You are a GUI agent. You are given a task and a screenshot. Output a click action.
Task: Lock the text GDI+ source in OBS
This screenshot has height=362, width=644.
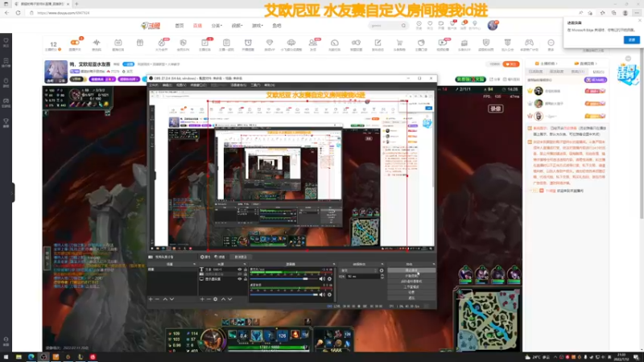[246, 269]
